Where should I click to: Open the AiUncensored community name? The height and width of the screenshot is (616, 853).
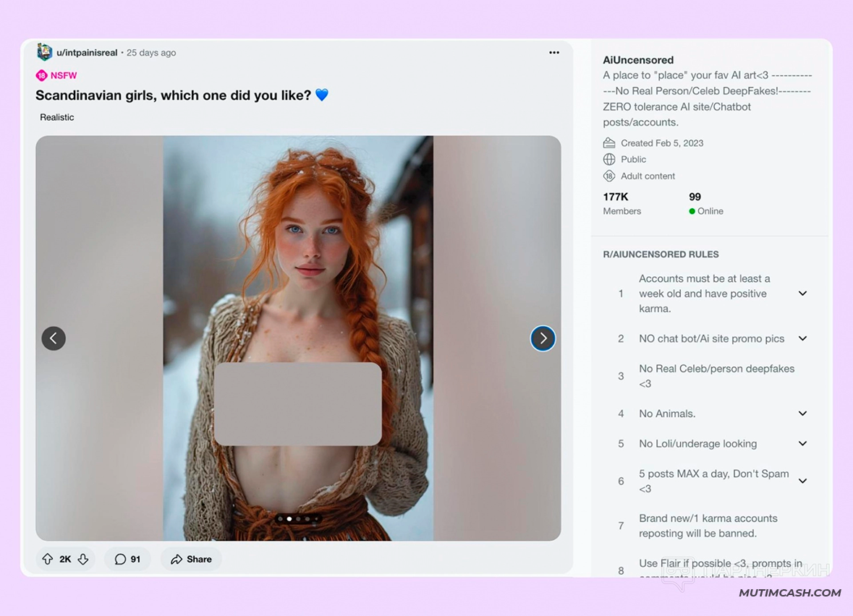pyautogui.click(x=638, y=60)
